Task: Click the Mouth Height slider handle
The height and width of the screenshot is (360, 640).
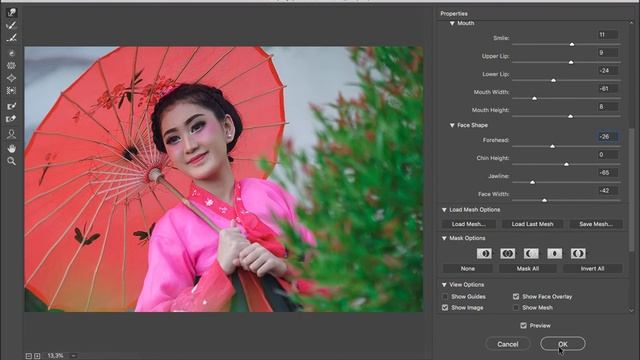Action: 571,116
